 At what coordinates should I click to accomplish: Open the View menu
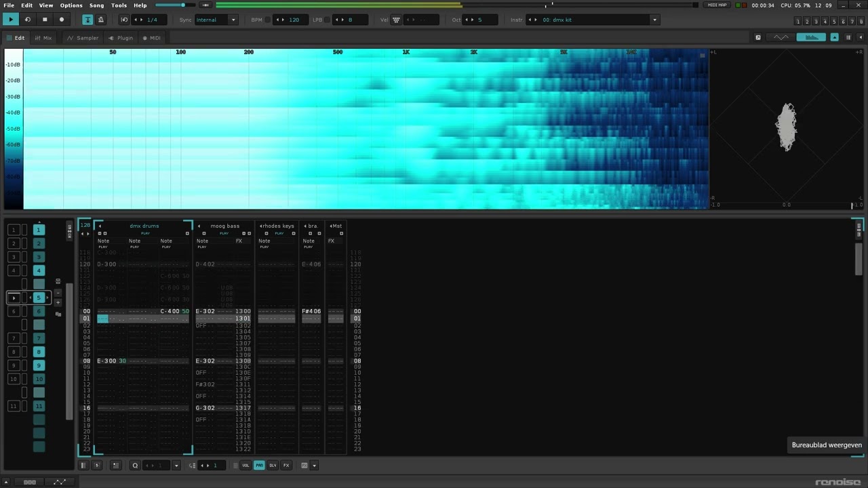[x=46, y=5]
